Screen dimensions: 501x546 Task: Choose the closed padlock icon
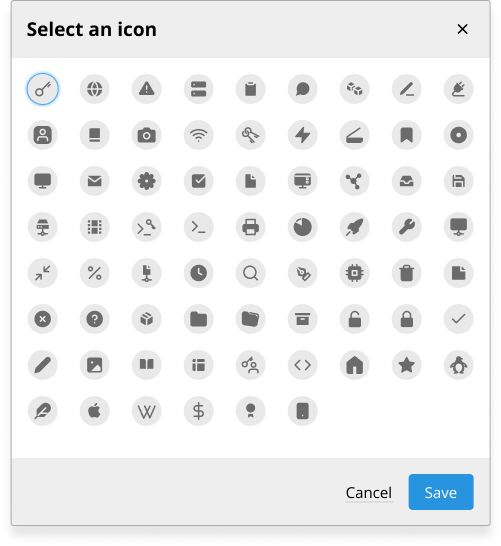[x=407, y=319]
